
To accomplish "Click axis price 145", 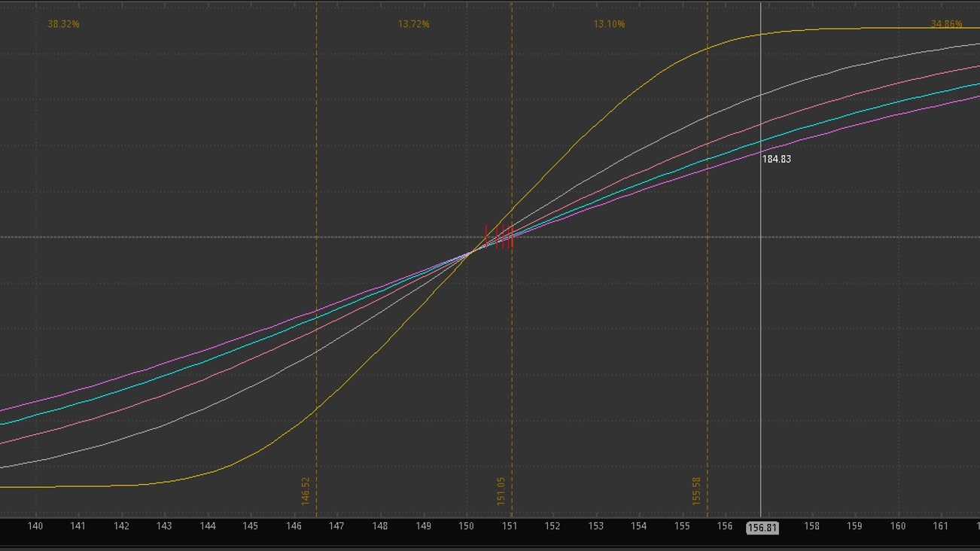I will (251, 526).
